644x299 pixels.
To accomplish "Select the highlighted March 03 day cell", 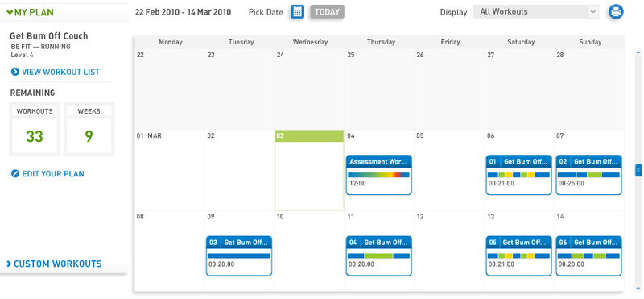I will coord(309,170).
